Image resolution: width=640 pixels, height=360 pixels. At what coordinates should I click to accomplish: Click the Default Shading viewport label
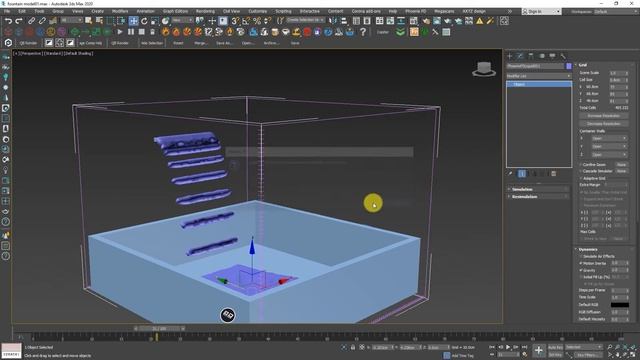pos(78,53)
